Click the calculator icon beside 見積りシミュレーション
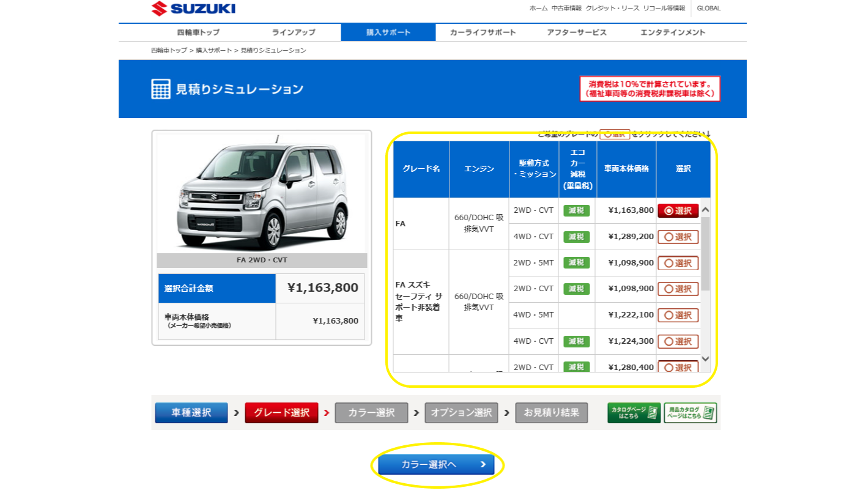The height and width of the screenshot is (504, 866). (161, 89)
